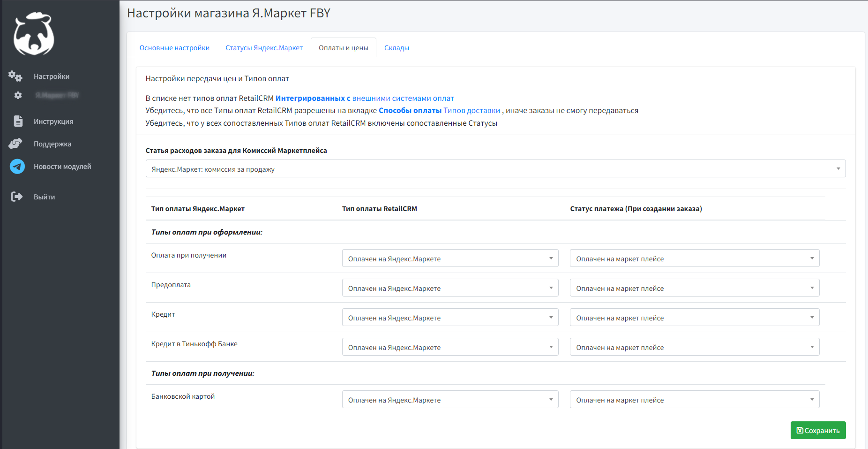868x449 pixels.
Task: Click the row label Предоплата
Action: click(171, 285)
